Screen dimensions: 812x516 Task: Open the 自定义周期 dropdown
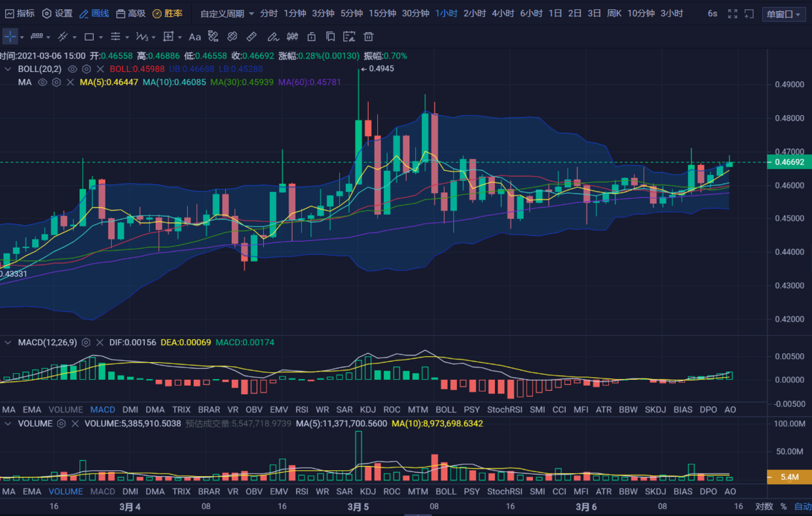pyautogui.click(x=227, y=14)
